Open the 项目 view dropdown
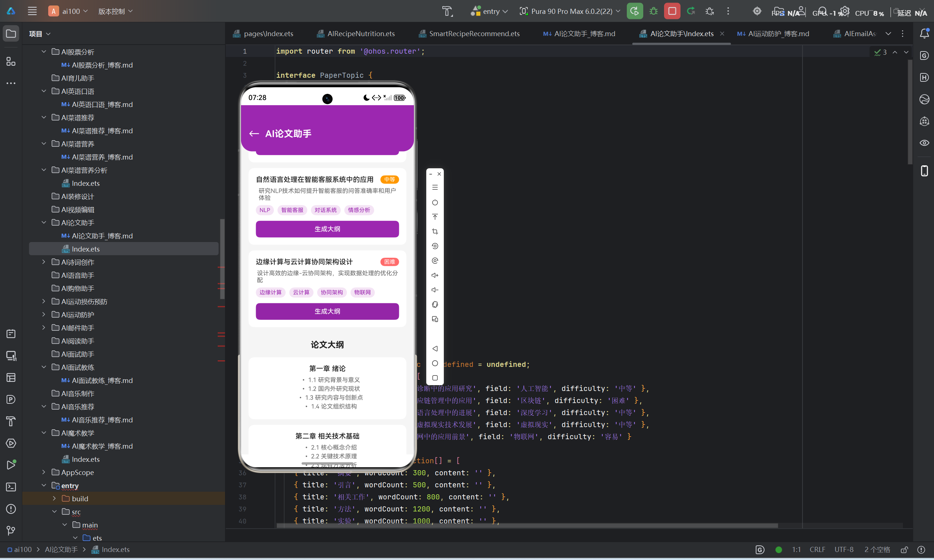The height and width of the screenshot is (560, 934). tap(40, 34)
